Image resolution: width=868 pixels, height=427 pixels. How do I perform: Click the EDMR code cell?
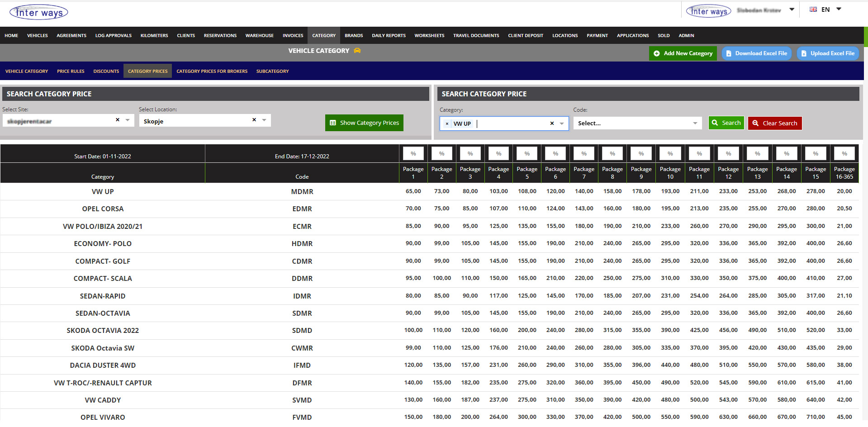[302, 209]
